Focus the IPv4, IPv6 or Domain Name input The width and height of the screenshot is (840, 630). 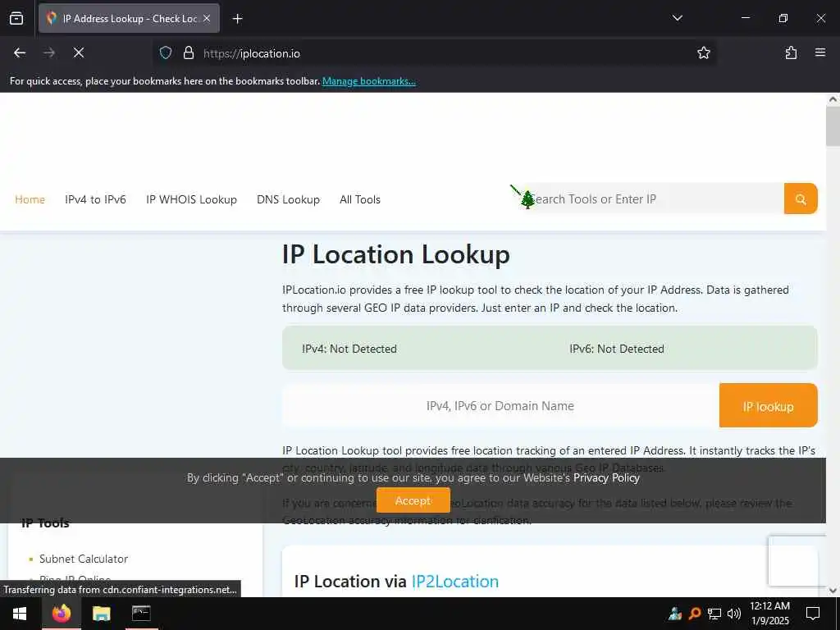click(x=500, y=405)
